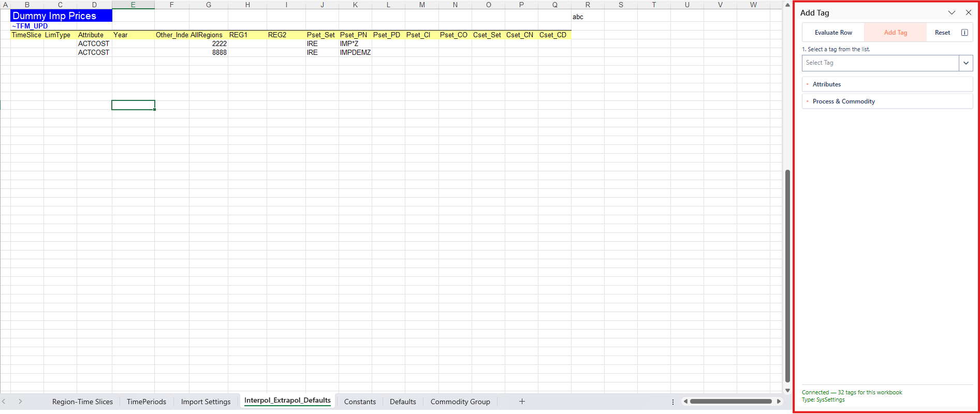Open the Add Tag pane options chevron
The image size is (980, 414).
[952, 12]
